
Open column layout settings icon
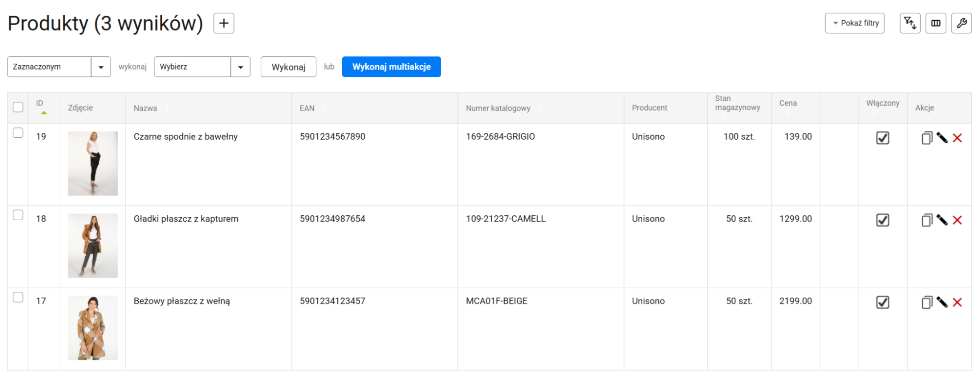click(x=935, y=23)
